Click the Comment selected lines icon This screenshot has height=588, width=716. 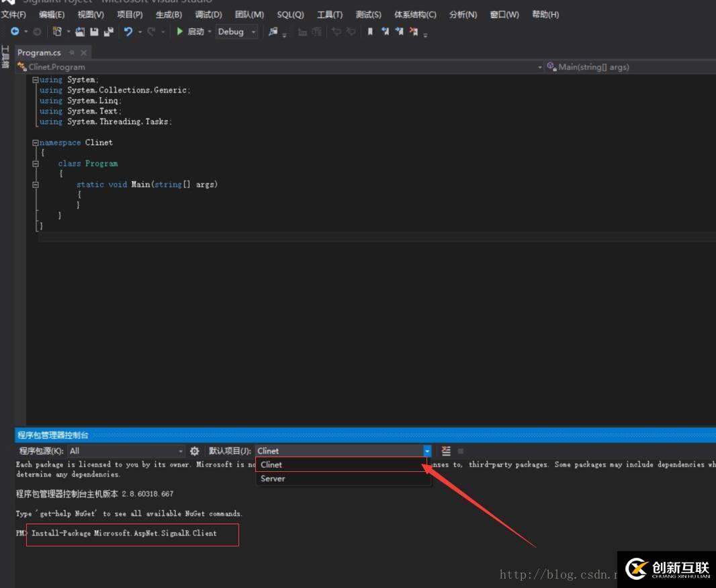pos(302,32)
